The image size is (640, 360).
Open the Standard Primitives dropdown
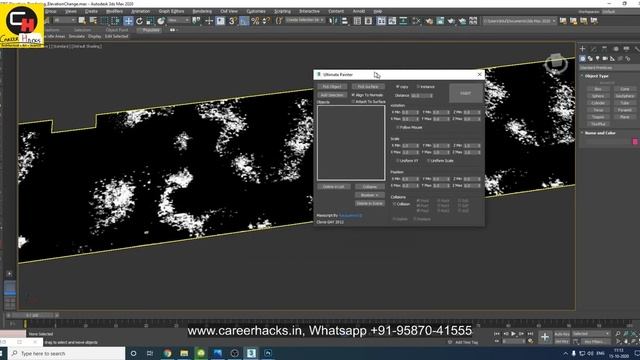click(609, 68)
